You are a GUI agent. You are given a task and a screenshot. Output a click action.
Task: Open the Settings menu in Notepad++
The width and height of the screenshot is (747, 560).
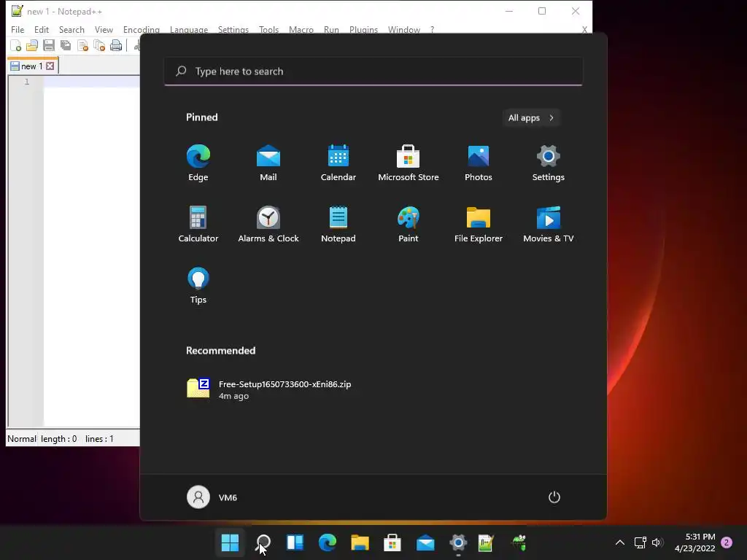pyautogui.click(x=233, y=29)
